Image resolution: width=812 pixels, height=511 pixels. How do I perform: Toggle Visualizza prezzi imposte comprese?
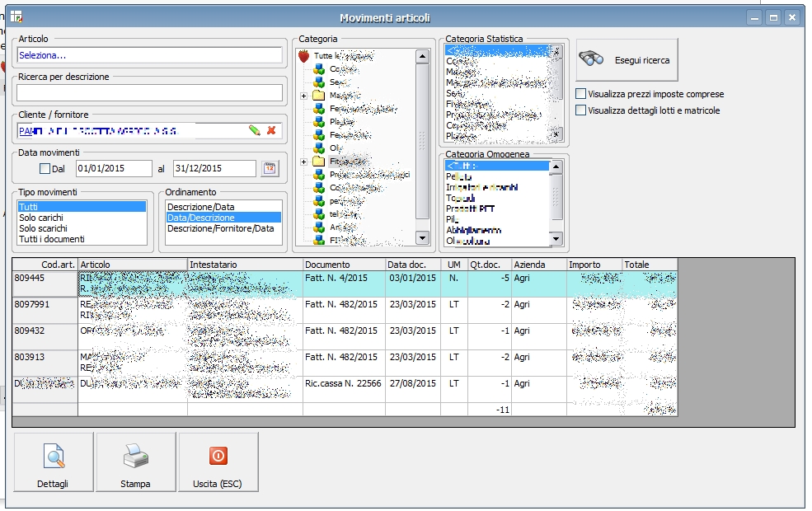click(581, 95)
